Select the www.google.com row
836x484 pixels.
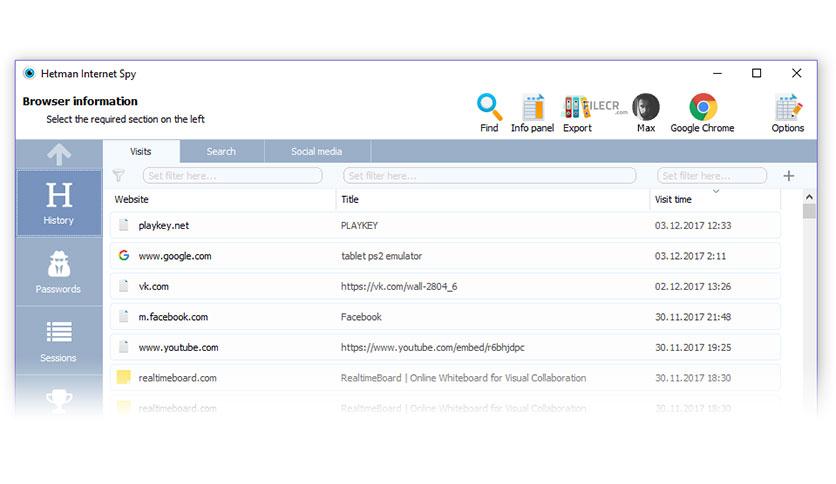(x=445, y=255)
